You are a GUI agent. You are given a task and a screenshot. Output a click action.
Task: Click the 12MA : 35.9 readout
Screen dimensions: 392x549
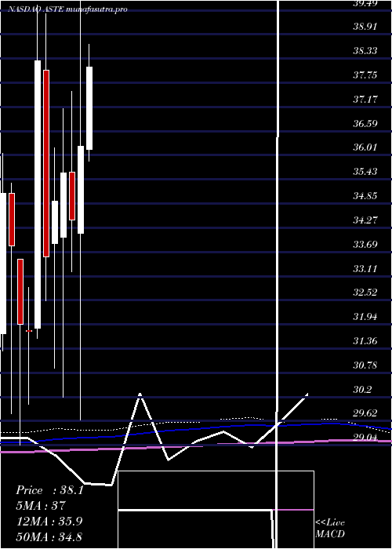(49, 521)
